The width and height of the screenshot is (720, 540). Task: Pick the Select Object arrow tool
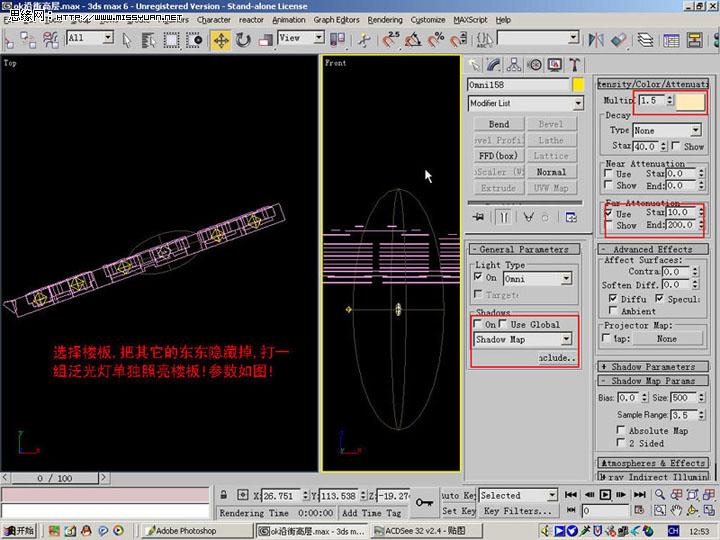pos(127,40)
